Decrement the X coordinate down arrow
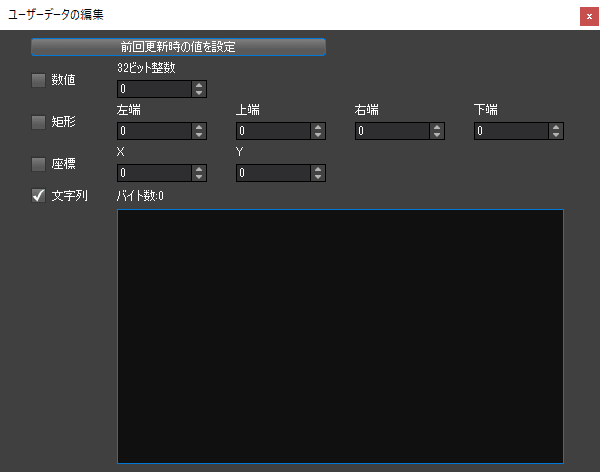Image resolution: width=600 pixels, height=472 pixels. pos(199,177)
